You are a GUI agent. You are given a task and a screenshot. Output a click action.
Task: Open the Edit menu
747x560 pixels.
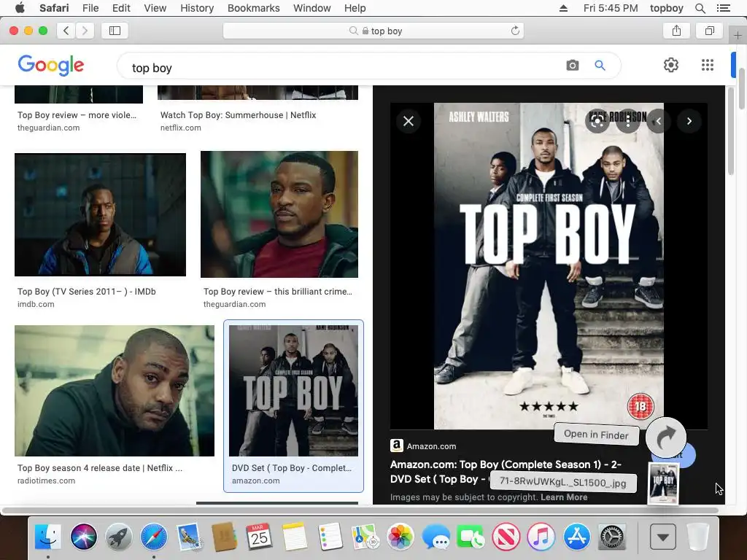tap(121, 8)
